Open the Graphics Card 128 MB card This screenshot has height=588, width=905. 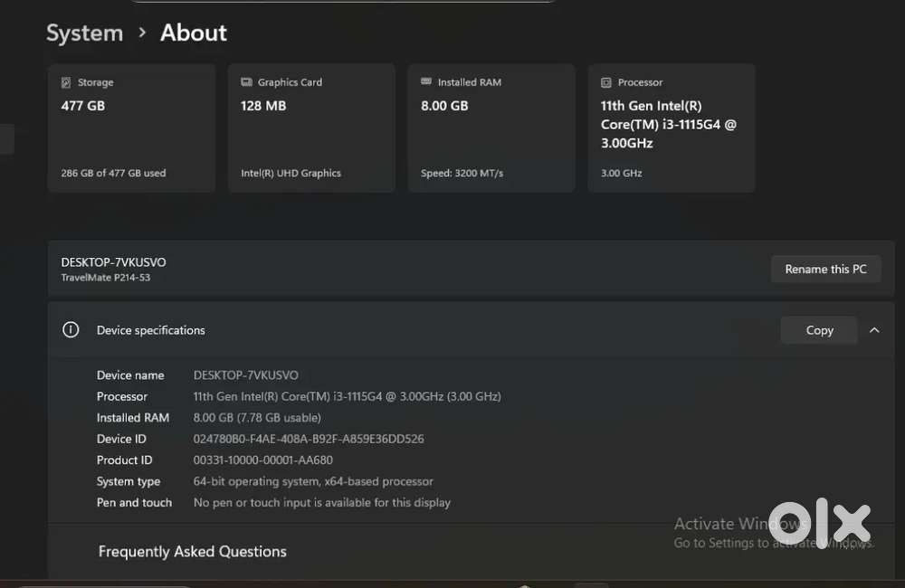[x=311, y=128]
